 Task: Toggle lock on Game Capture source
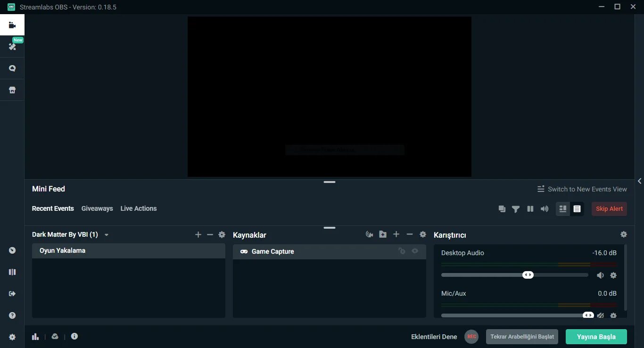(402, 251)
